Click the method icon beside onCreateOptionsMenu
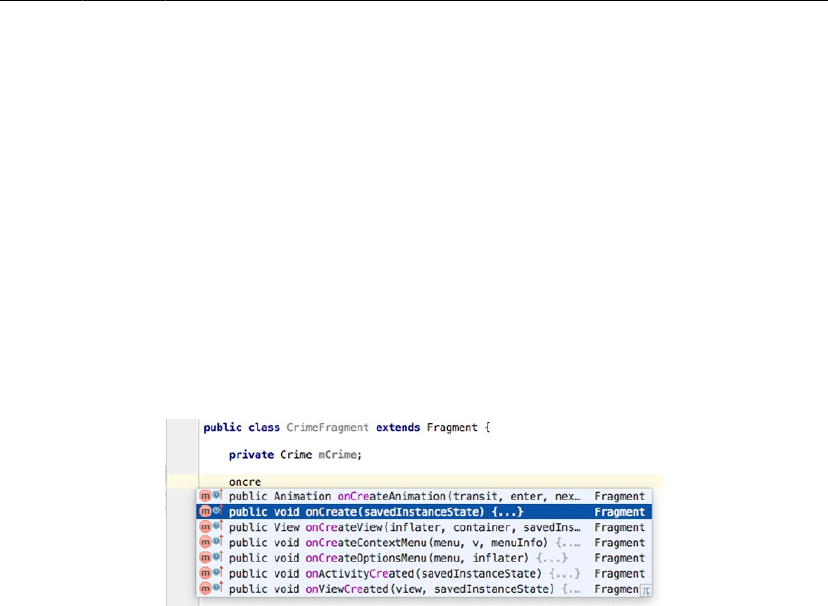 pos(205,557)
